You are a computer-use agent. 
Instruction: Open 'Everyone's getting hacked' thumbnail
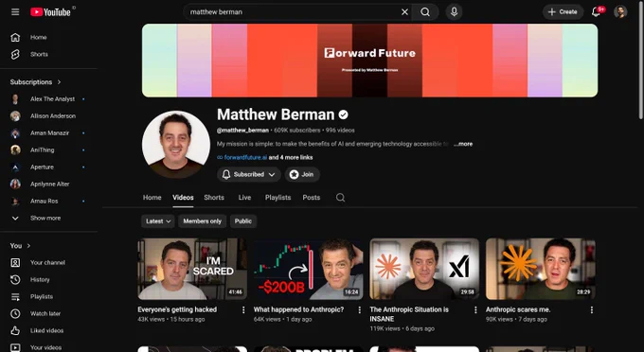click(192, 269)
